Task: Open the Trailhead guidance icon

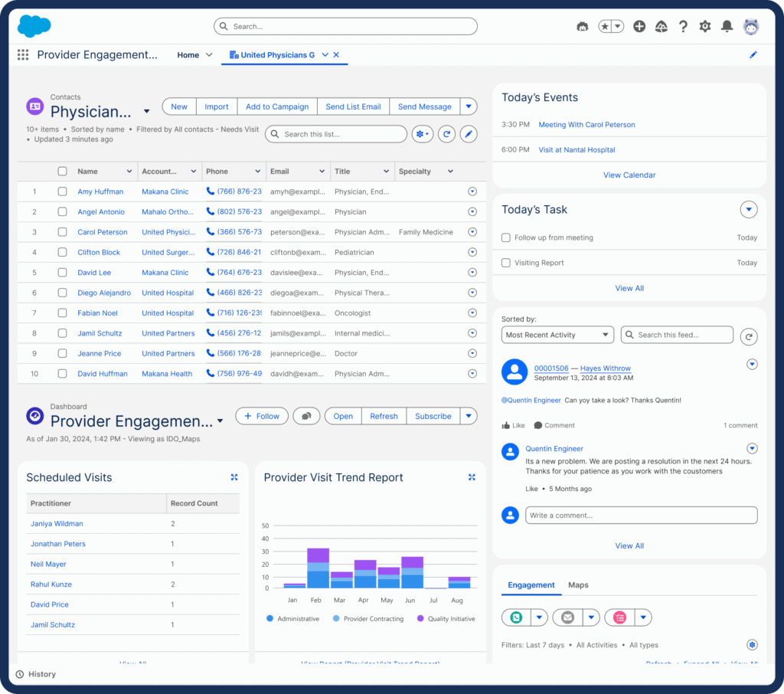Action: click(x=661, y=26)
